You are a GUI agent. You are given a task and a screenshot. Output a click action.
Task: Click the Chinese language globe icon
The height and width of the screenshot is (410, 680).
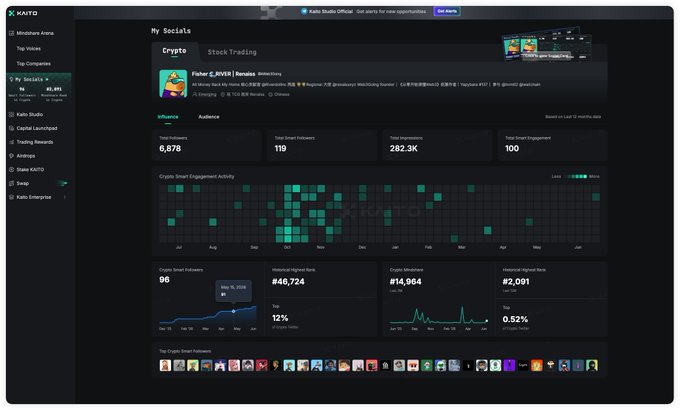pos(270,94)
